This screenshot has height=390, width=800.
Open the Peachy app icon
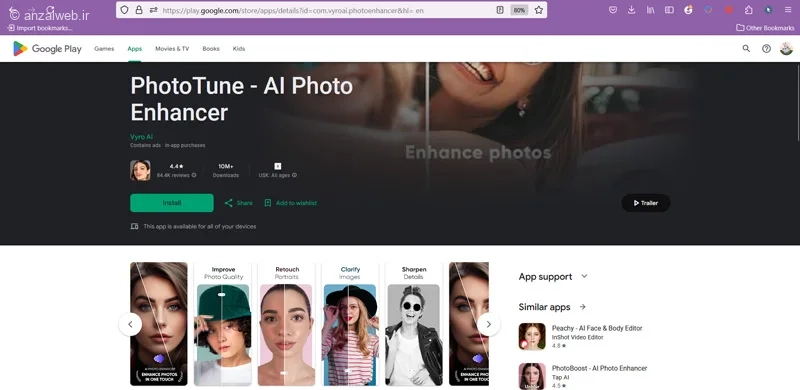(532, 336)
